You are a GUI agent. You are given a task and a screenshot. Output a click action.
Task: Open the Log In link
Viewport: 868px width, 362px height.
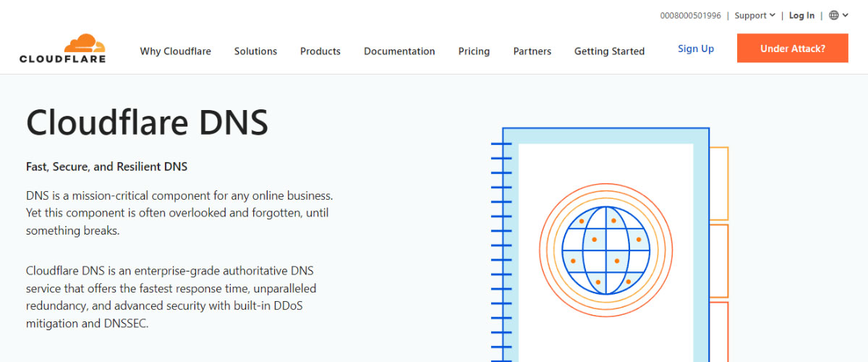pyautogui.click(x=801, y=15)
